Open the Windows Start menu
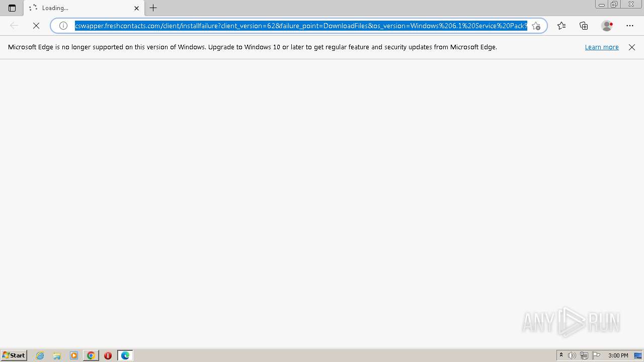Screen dimensions: 644x362 14,355
